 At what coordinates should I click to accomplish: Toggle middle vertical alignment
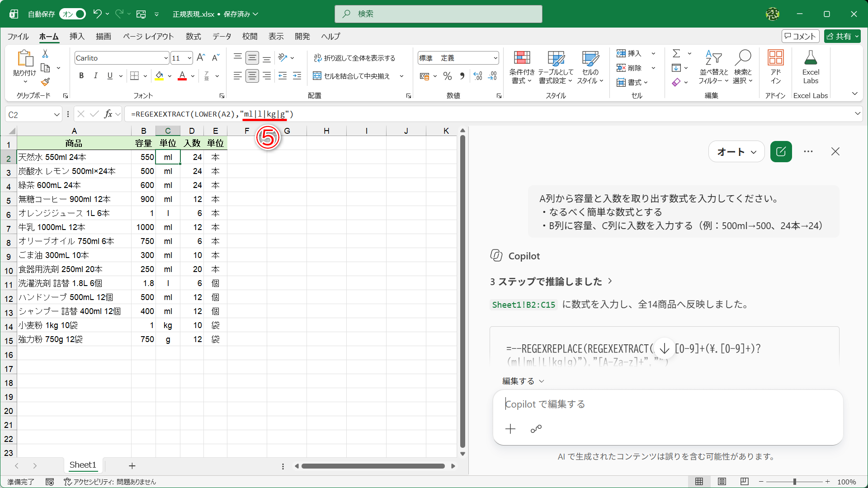point(252,58)
